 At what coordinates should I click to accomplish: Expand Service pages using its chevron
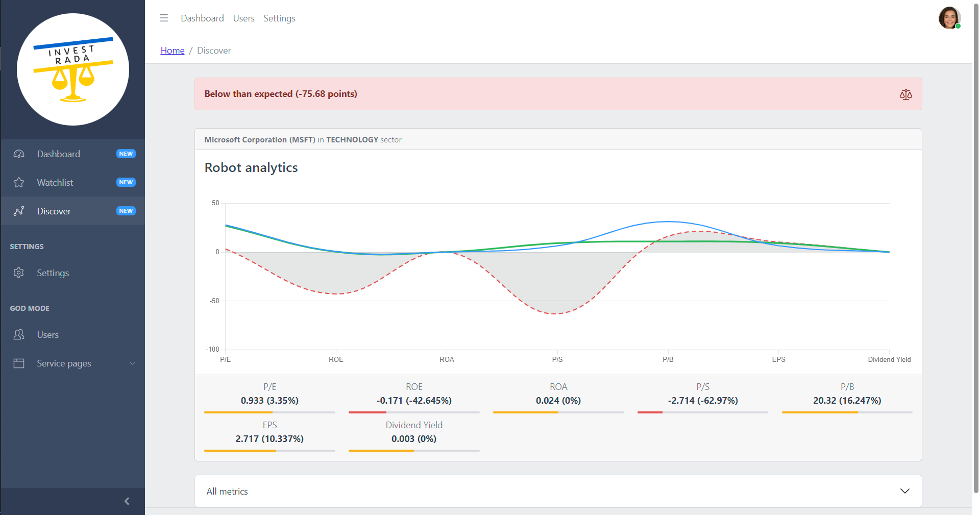[133, 363]
